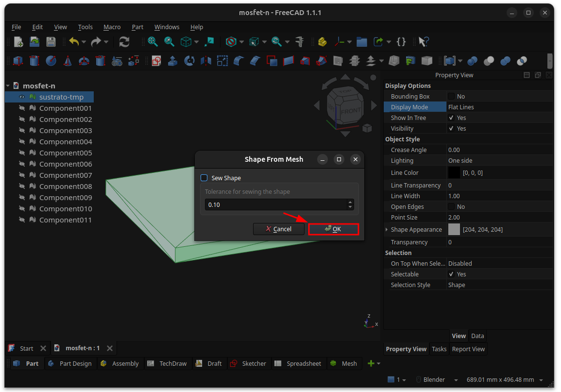Click the sewing tolerance value field

click(x=276, y=205)
